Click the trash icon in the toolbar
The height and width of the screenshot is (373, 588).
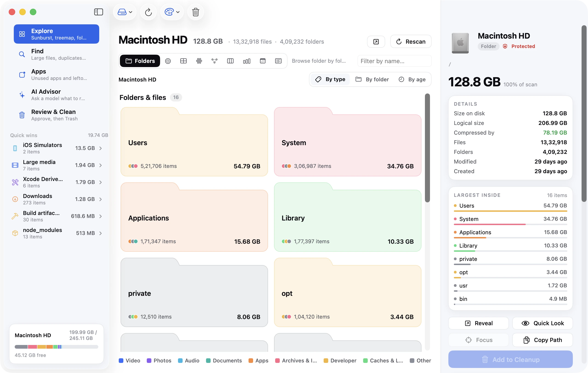195,12
